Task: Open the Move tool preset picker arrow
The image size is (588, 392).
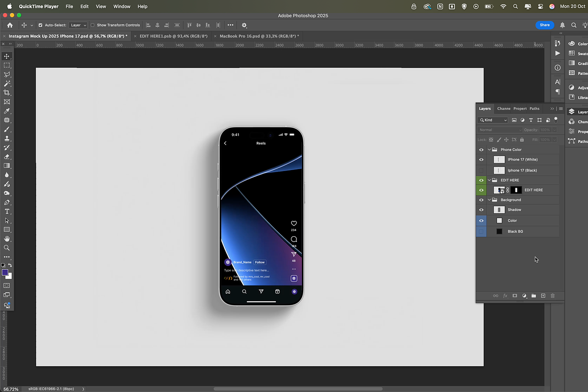Action: 32,25
